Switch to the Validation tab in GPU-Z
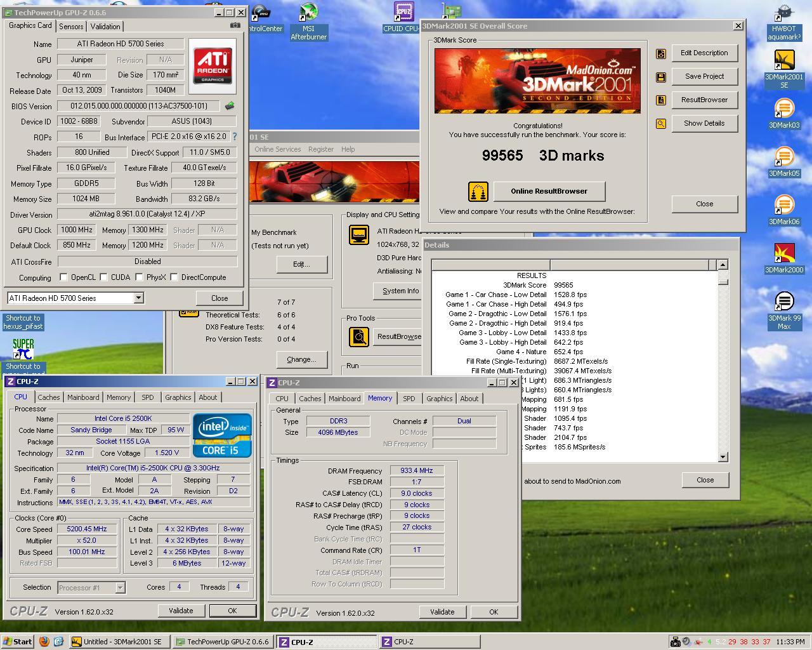Screen dimensions: 812x650 (105, 26)
